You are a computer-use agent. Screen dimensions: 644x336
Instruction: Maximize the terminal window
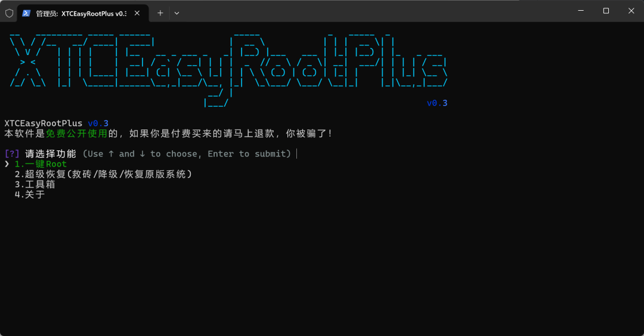point(606,11)
